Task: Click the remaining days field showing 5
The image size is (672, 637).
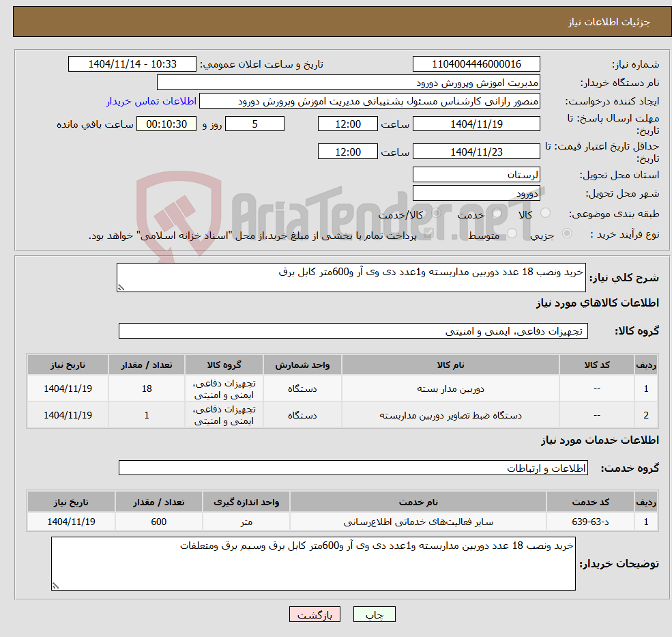Action: click(x=254, y=124)
